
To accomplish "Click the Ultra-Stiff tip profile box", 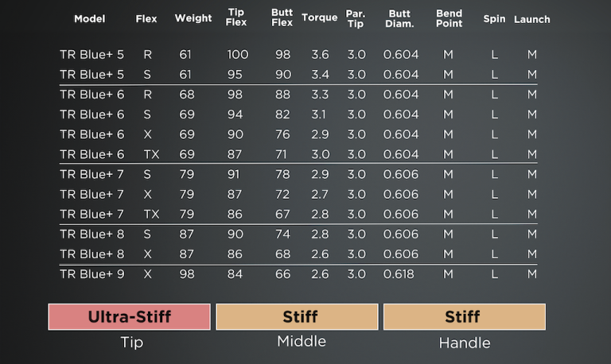I will tap(130, 317).
